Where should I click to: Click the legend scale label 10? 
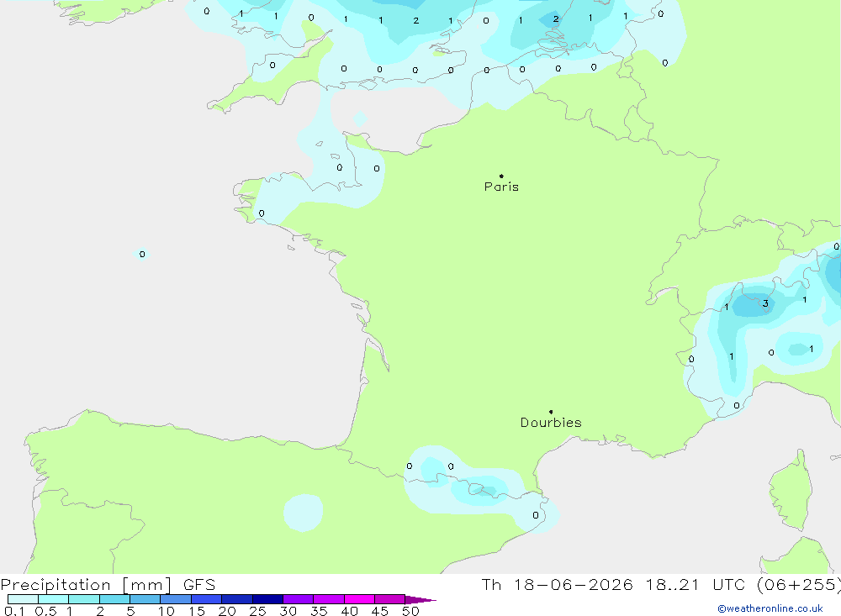(167, 611)
